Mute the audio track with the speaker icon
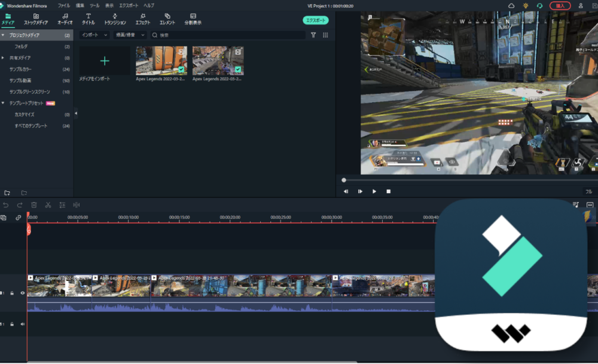Screen dimensions: 598x364 point(23,324)
